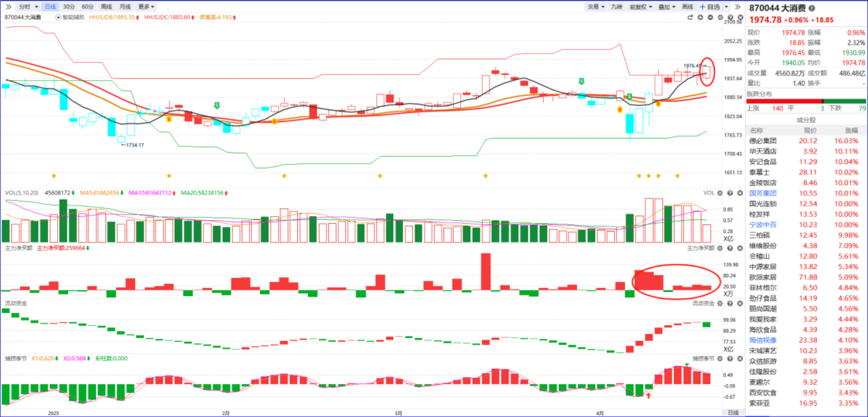Screen dimensions: 868x417
Task: Switch to 60分 period tab
Action: [x=88, y=7]
